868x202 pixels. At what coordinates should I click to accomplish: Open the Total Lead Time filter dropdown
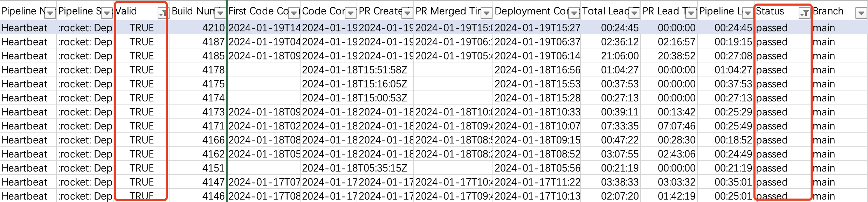pos(634,13)
